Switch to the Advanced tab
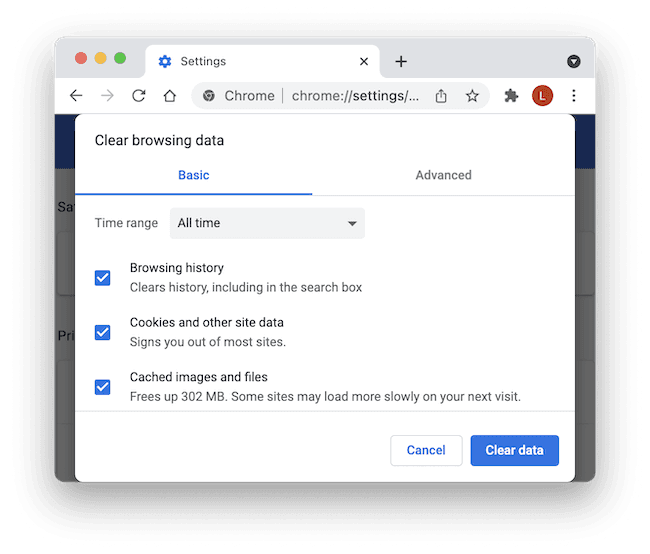This screenshot has width=650, height=554. pyautogui.click(x=444, y=175)
